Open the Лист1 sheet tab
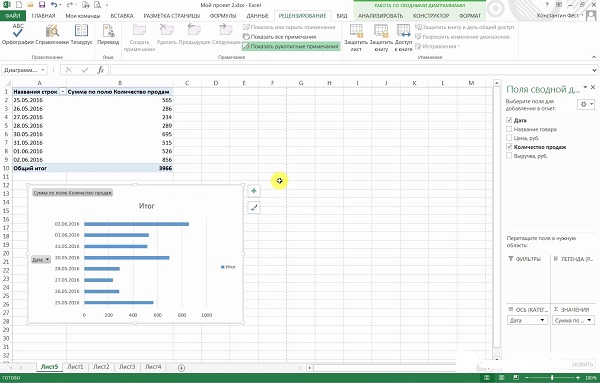 pos(75,367)
